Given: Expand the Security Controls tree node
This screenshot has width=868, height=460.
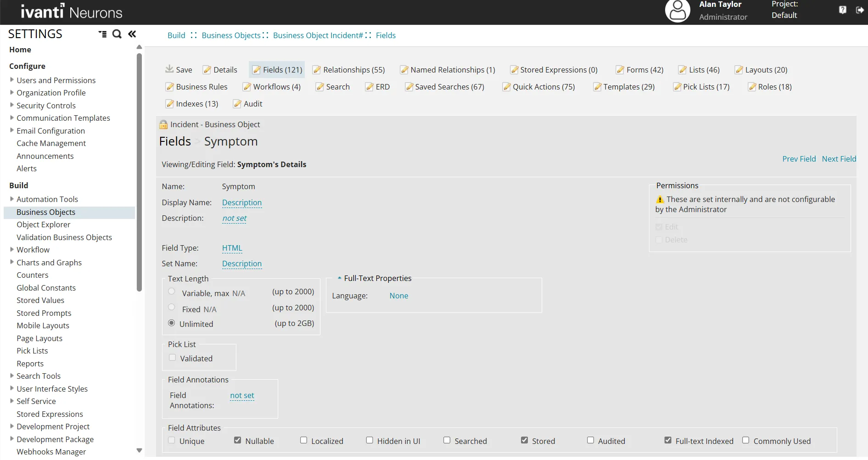Looking at the screenshot, I should pyautogui.click(x=12, y=105).
